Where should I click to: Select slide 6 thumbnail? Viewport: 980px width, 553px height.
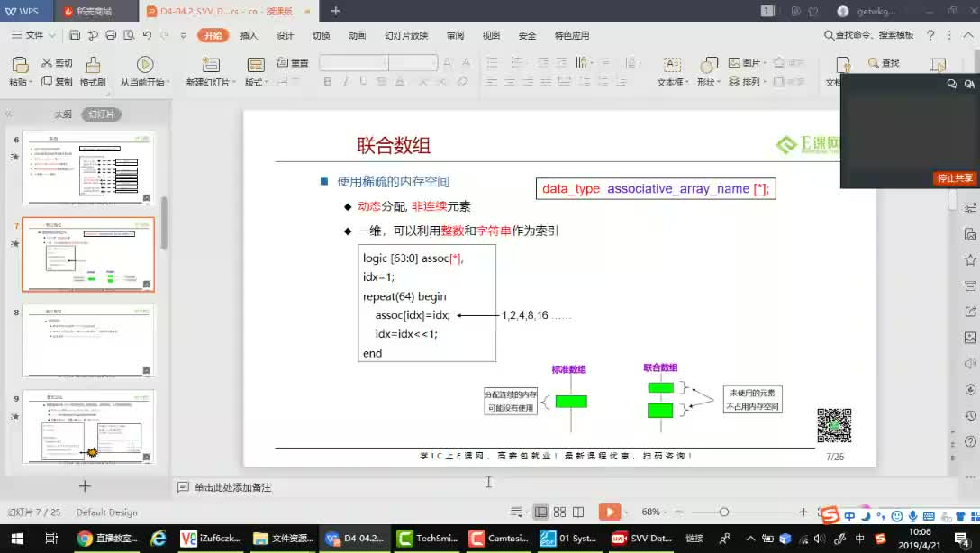click(x=88, y=168)
